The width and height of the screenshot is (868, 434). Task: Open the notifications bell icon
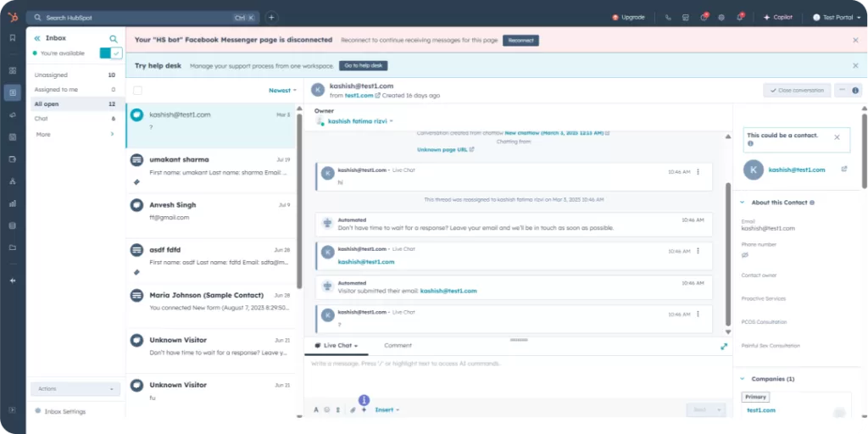[739, 17]
